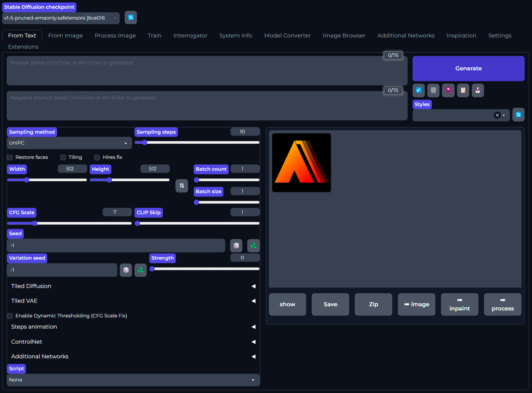
Task: Click the dice icon beside Seed field
Action: click(236, 246)
